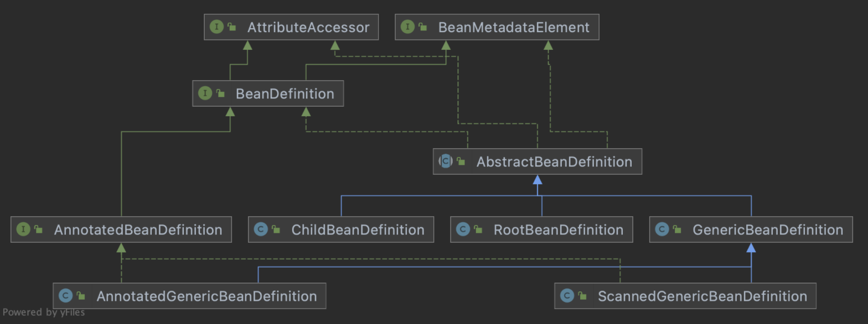
Task: Click the AttributeAccessor interface icon
Action: (216, 27)
